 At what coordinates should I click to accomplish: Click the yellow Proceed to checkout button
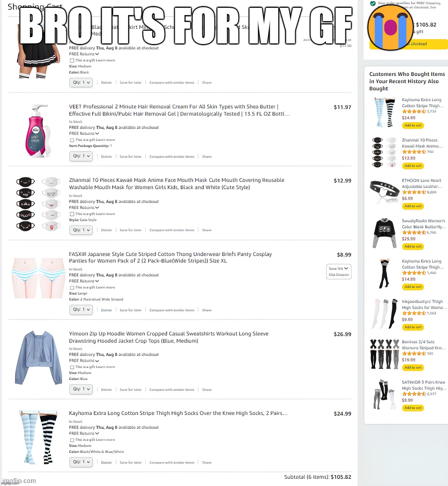[409, 44]
